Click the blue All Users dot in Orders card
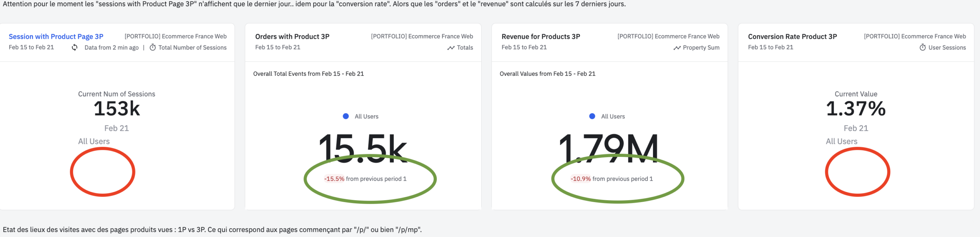The width and height of the screenshot is (980, 237). 346,116
